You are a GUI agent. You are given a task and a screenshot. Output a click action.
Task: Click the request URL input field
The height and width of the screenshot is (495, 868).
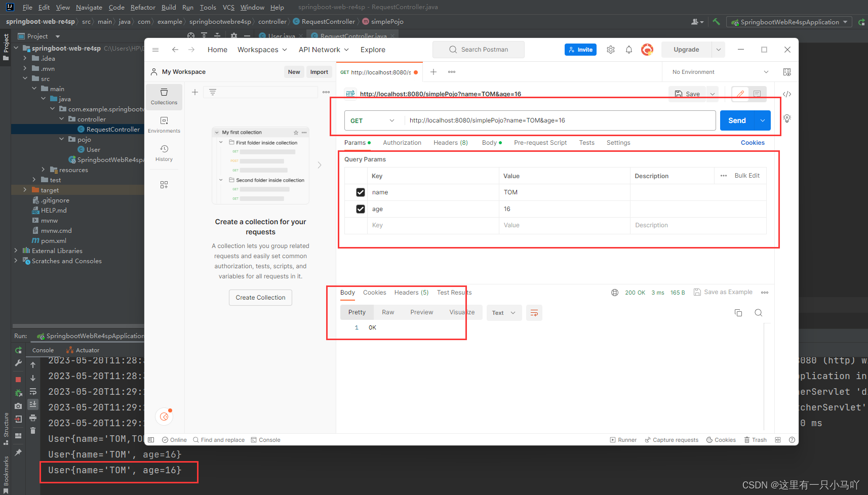(x=560, y=120)
